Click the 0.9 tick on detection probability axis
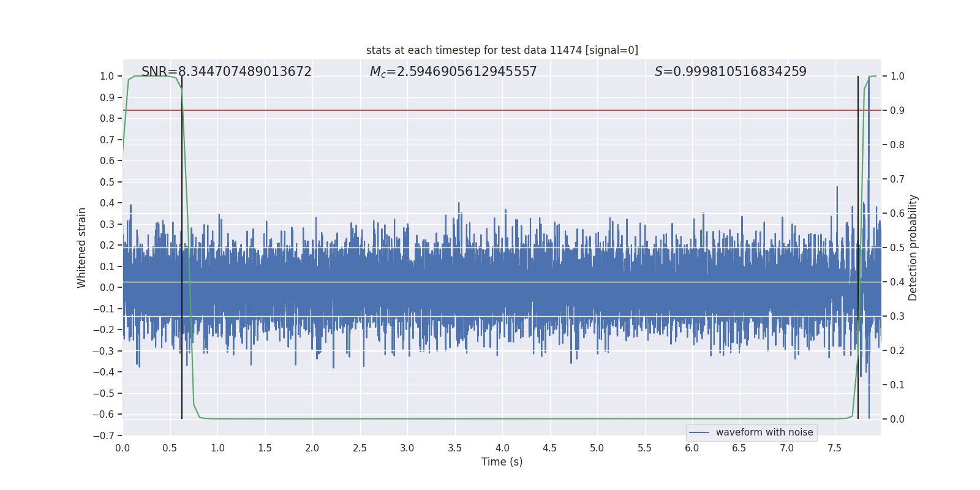Image resolution: width=980 pixels, height=490 pixels. (x=897, y=110)
